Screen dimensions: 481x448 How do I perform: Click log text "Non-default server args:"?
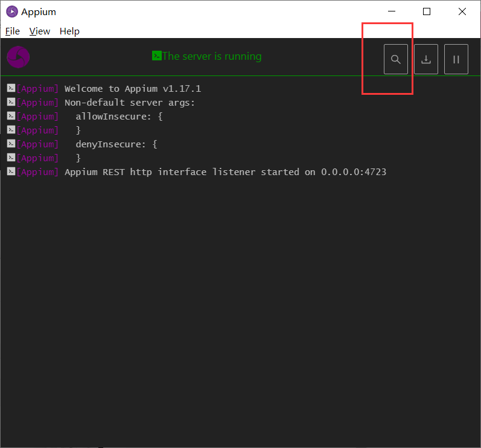pos(130,103)
